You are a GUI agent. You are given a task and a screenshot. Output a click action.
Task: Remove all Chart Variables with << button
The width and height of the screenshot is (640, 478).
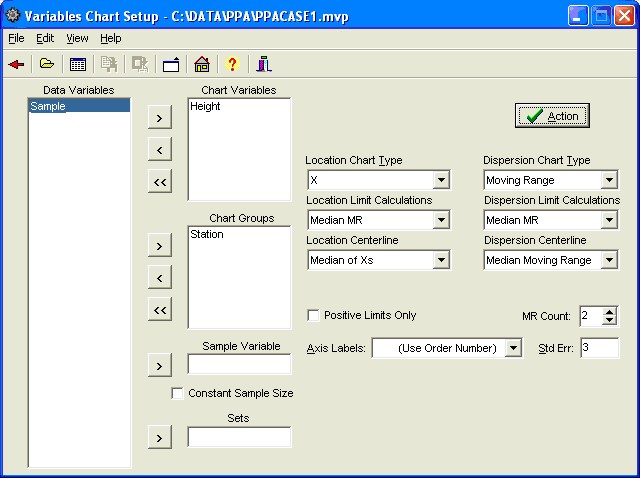pyautogui.click(x=160, y=182)
